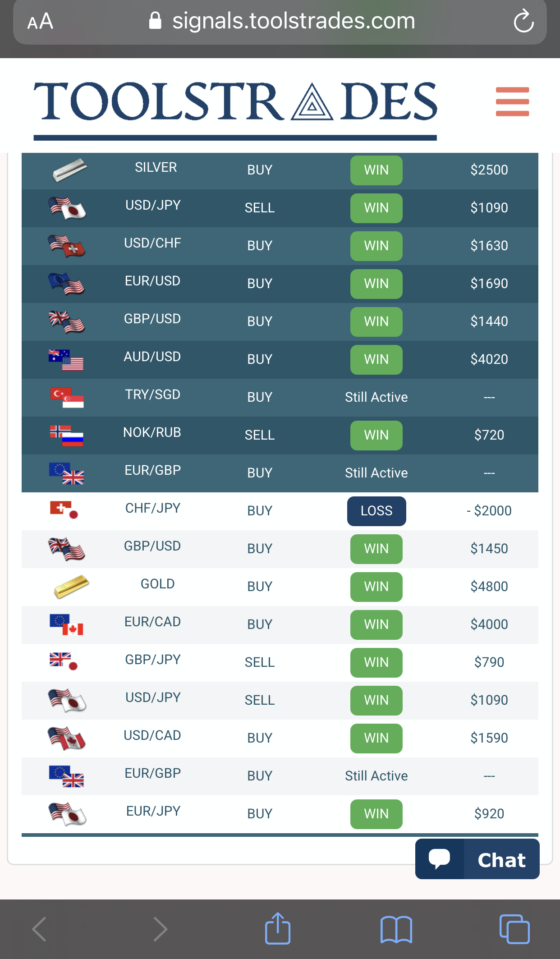This screenshot has height=959, width=560.
Task: Click the padlock icon in address bar
Action: [x=155, y=21]
